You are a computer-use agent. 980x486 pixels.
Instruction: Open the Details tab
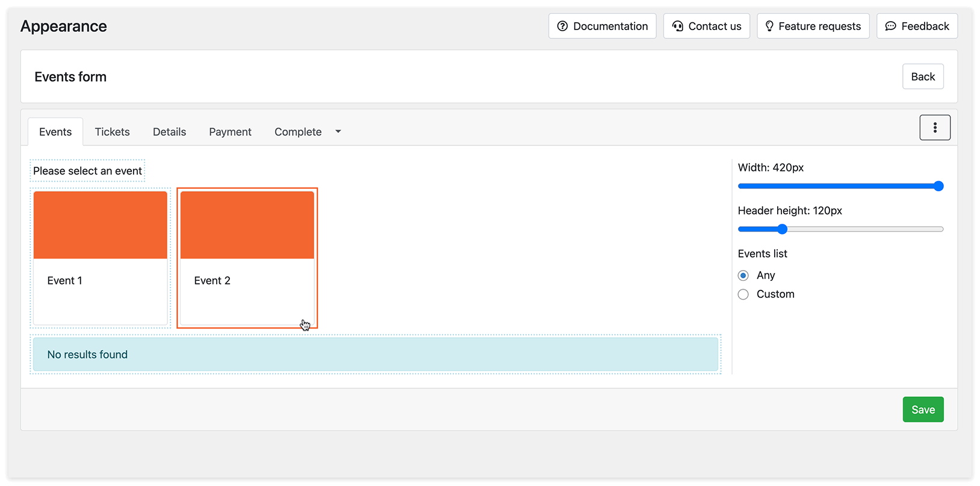(169, 132)
